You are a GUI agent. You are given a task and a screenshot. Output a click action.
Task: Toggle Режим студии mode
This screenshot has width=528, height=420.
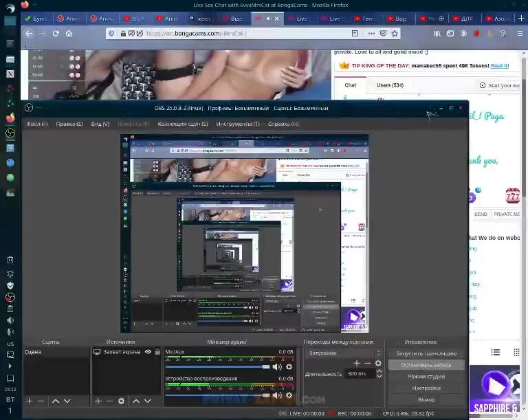[x=426, y=377]
